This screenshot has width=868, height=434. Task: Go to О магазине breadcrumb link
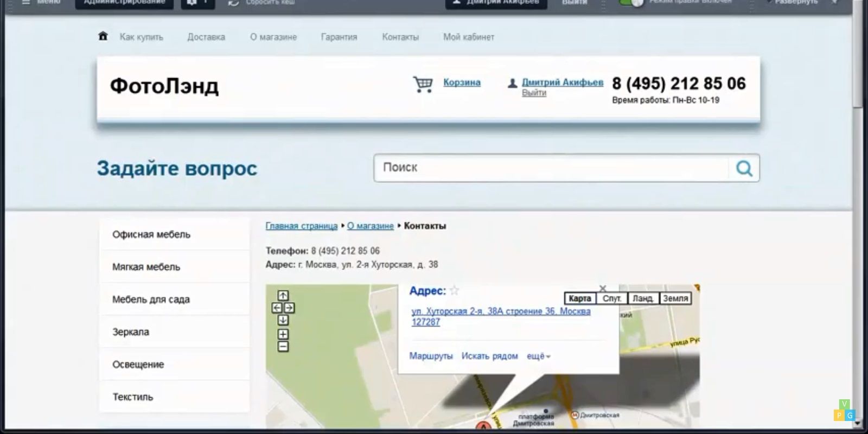(x=371, y=226)
